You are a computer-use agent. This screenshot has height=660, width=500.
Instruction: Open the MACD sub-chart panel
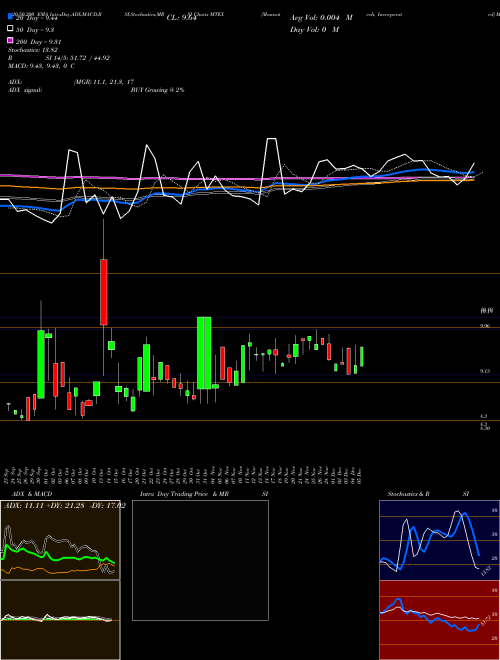click(60, 620)
